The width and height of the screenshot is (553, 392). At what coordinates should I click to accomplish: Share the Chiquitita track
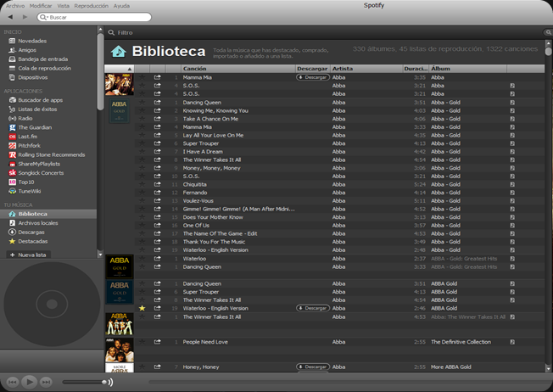pyautogui.click(x=157, y=184)
